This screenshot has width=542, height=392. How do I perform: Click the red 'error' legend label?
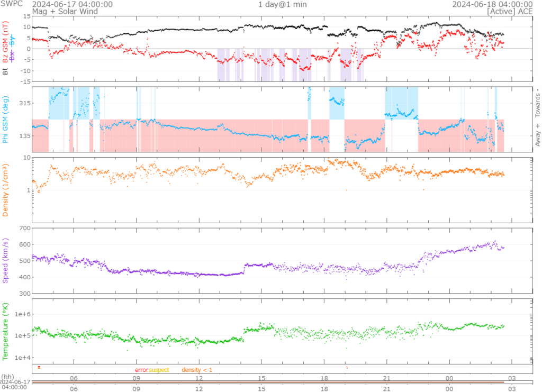141,370
